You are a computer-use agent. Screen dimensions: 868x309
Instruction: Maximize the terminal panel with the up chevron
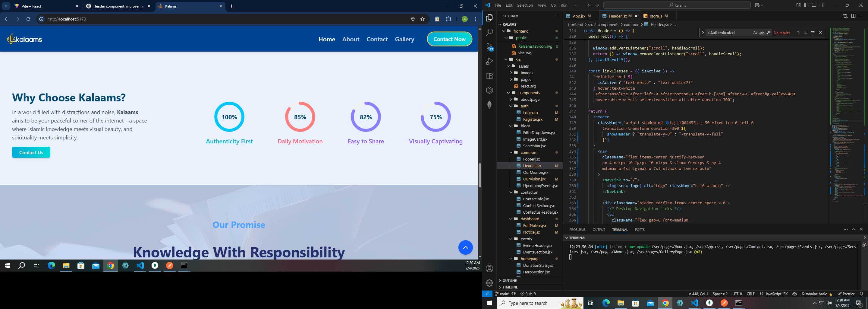tap(853, 229)
